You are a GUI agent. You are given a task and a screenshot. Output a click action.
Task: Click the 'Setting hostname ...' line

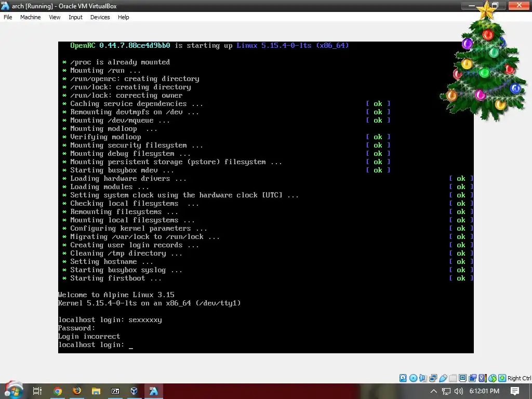coord(111,262)
